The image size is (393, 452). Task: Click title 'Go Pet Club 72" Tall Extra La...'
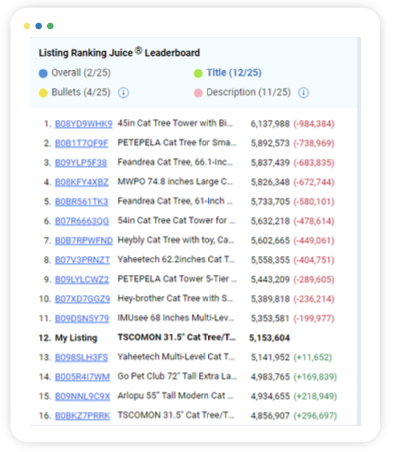point(177,376)
